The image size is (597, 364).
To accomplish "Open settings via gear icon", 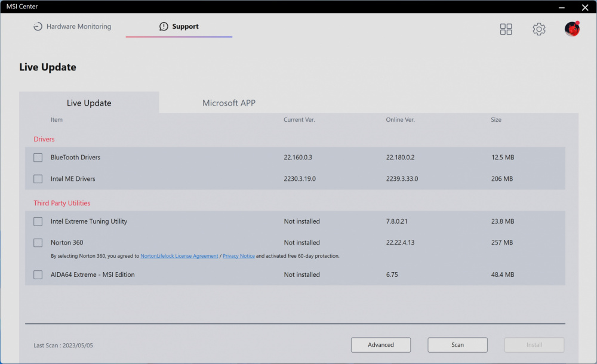I will click(538, 29).
